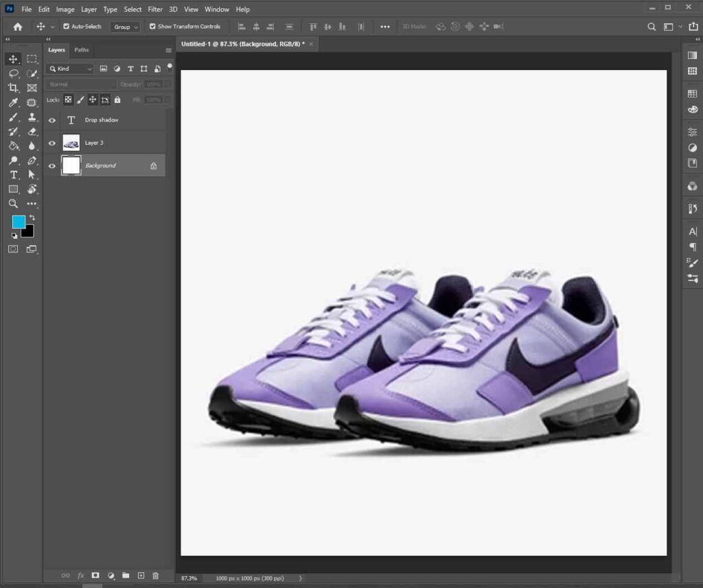Viewport: 703px width, 588px height.
Task: Align top edges in options bar
Action: (313, 27)
